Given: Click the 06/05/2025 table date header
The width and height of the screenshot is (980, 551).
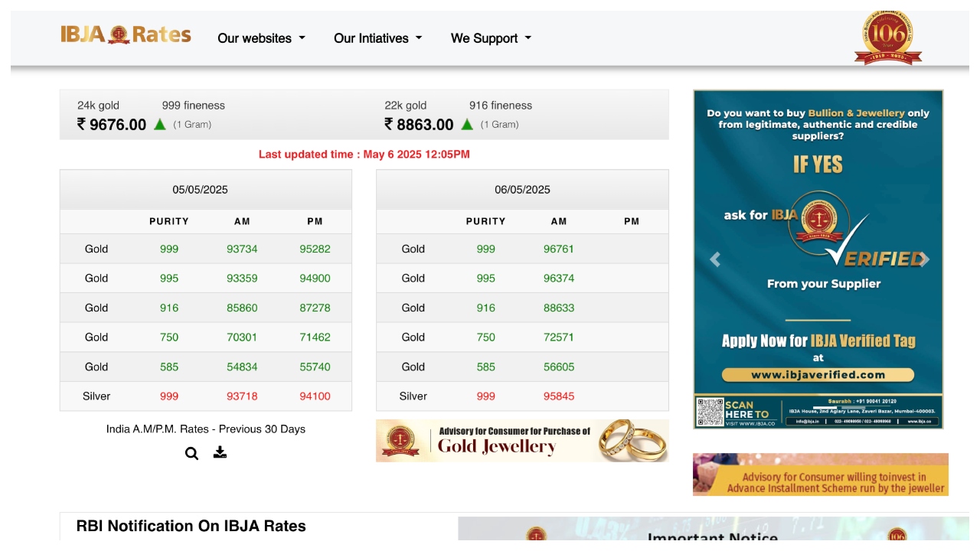Looking at the screenshot, I should coord(522,190).
